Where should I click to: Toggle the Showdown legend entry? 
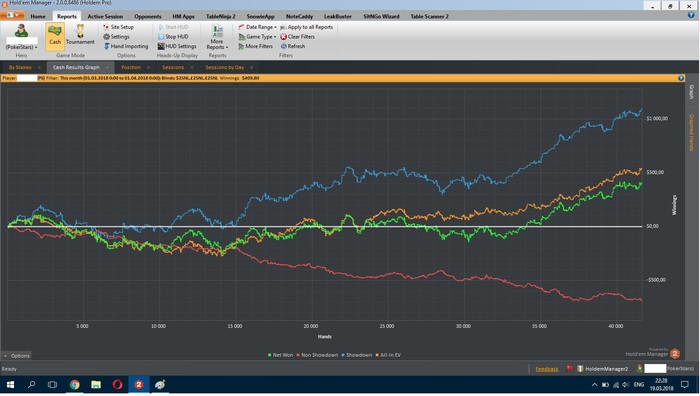point(357,355)
